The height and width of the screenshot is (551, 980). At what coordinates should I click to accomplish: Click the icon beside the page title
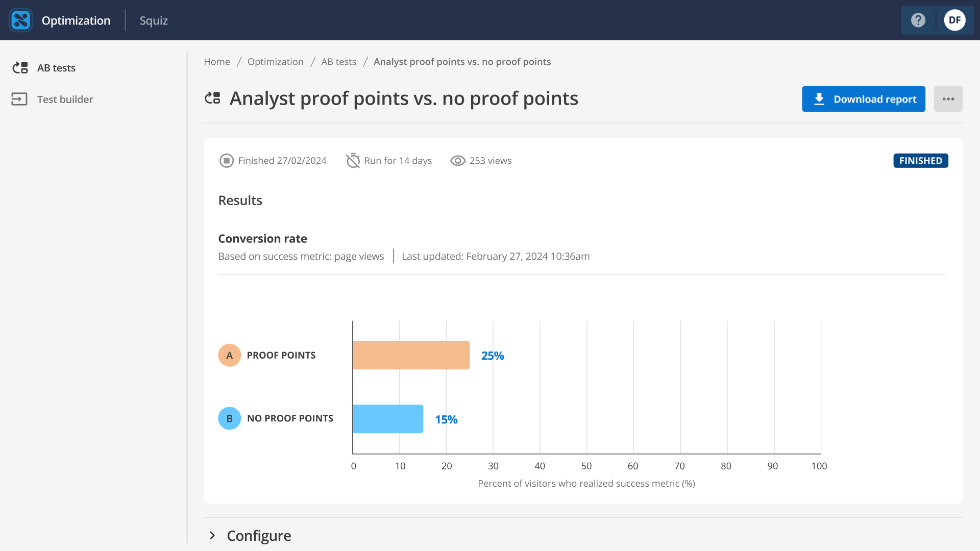pyautogui.click(x=212, y=98)
